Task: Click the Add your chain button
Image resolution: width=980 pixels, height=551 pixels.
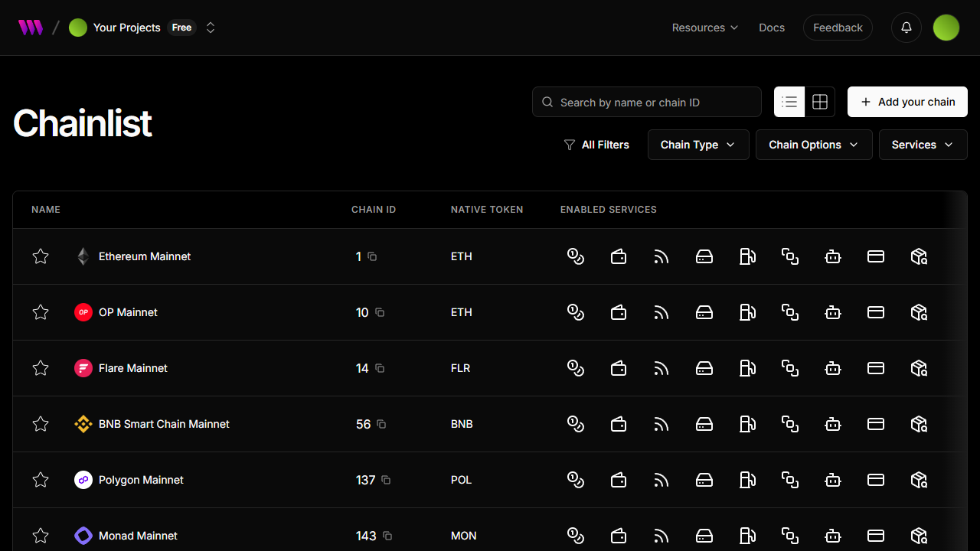Action: coord(907,102)
